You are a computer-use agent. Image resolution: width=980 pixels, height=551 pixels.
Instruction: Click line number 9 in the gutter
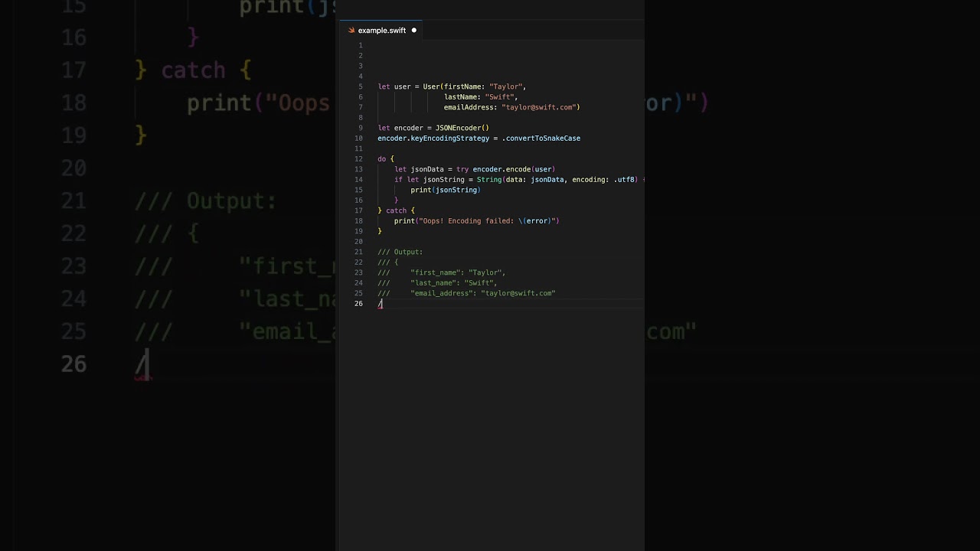pos(360,128)
